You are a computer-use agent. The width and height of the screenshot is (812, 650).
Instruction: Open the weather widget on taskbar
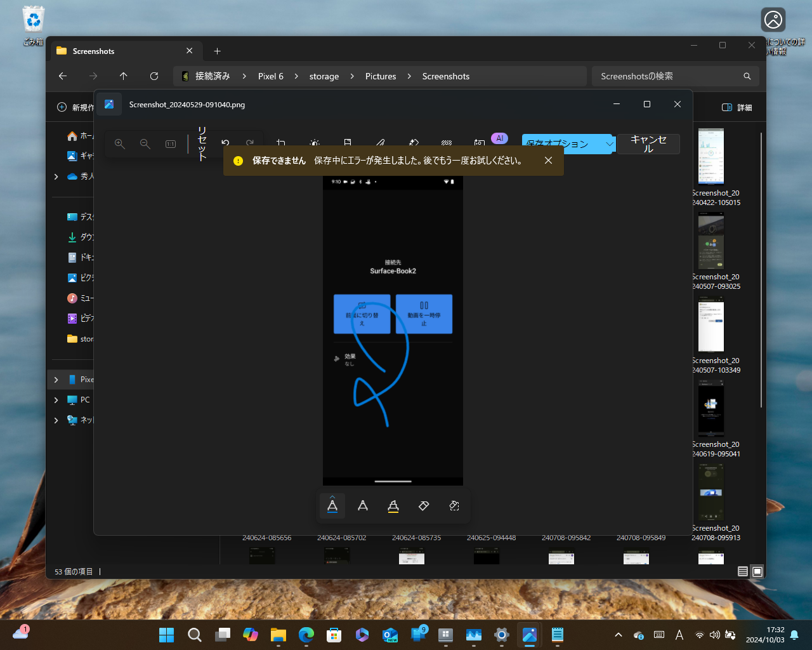pos(21,633)
